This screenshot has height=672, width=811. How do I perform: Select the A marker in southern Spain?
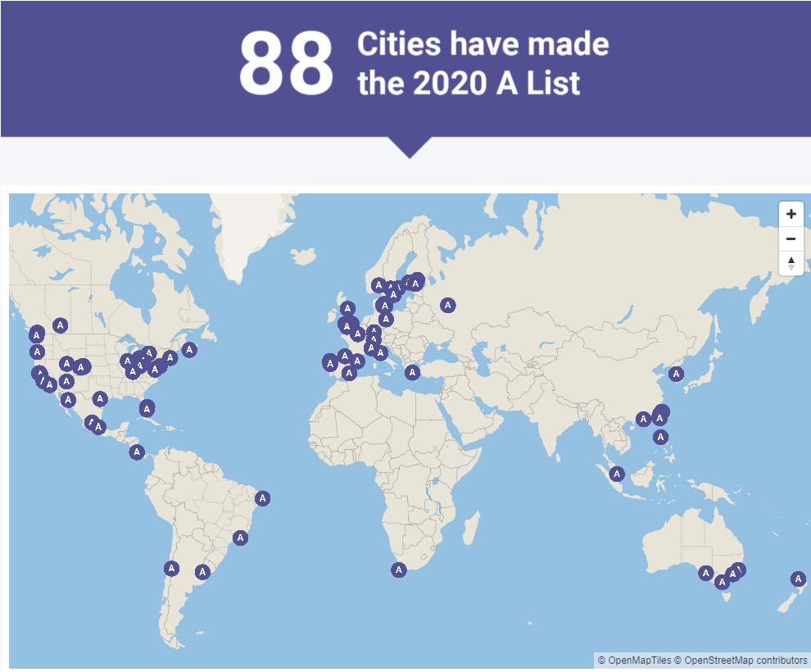349,373
